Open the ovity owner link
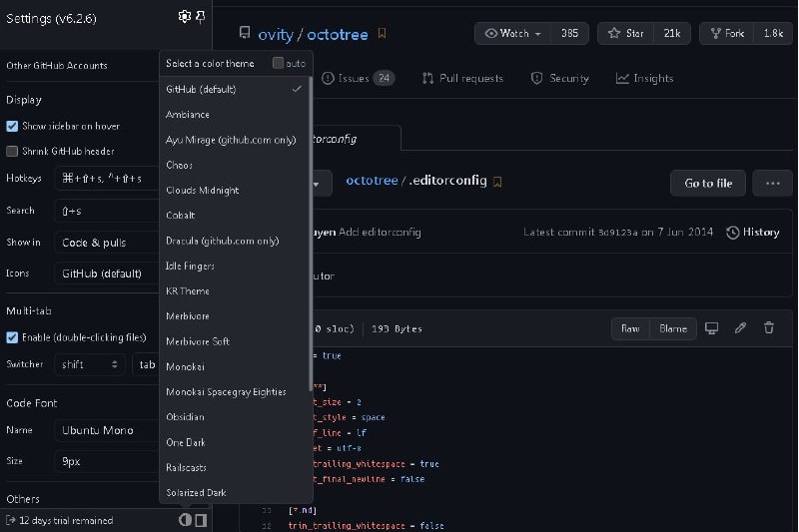Screen dimensions: 799x532 pos(276,34)
